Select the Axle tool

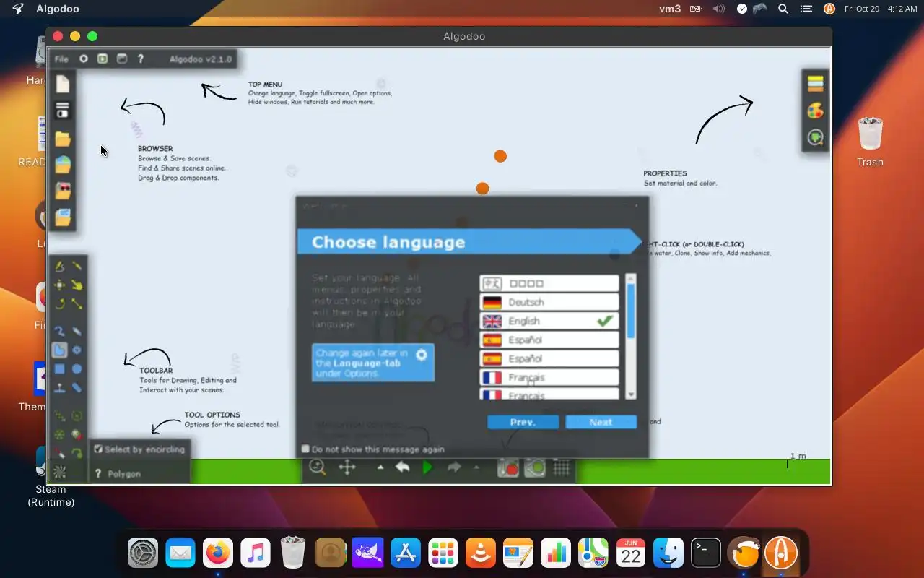click(60, 435)
